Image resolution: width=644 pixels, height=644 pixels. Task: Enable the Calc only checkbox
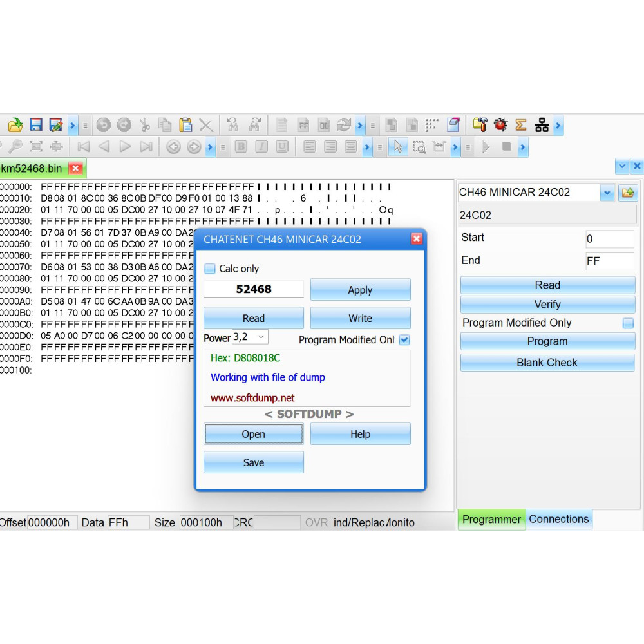210,269
